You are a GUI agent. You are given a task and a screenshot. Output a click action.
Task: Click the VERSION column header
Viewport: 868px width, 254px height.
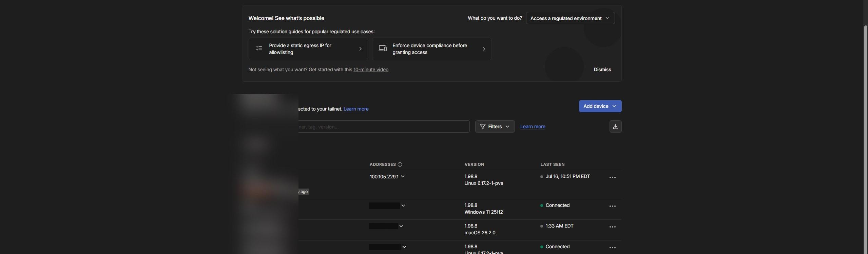[x=474, y=164]
